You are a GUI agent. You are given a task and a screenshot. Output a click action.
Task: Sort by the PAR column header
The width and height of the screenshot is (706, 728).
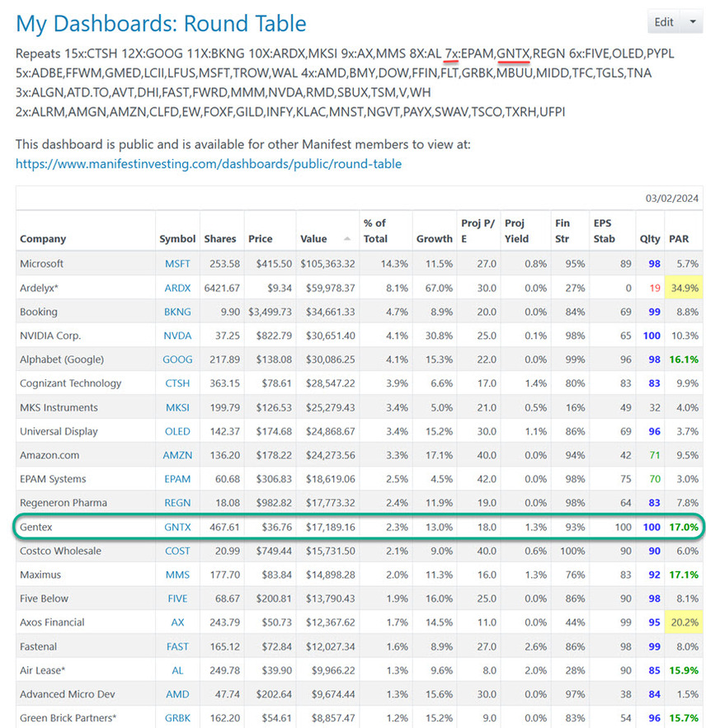(x=679, y=238)
